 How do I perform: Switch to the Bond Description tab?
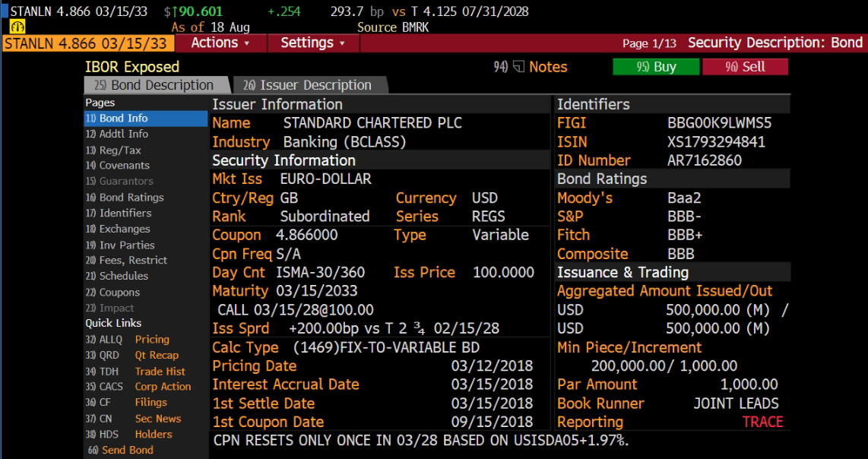tap(154, 85)
